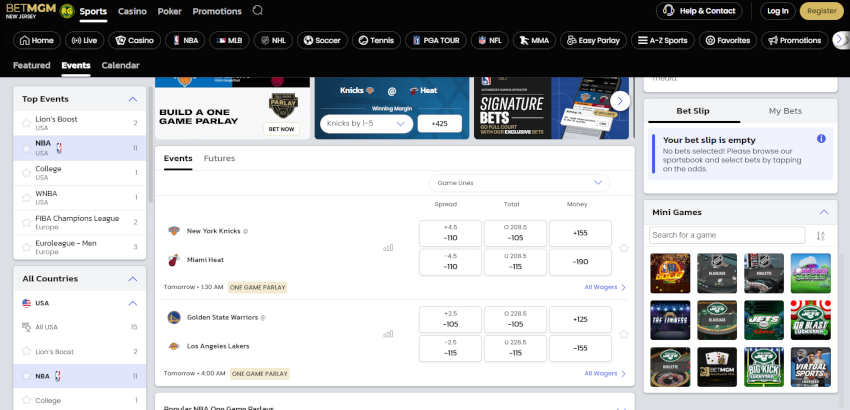Click BET NOW on parlay banner
This screenshot has height=410, width=850.
click(x=281, y=129)
